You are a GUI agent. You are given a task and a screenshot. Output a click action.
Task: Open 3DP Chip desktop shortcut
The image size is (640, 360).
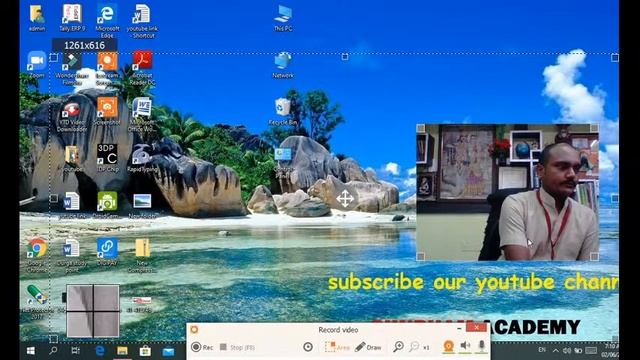coord(107,158)
